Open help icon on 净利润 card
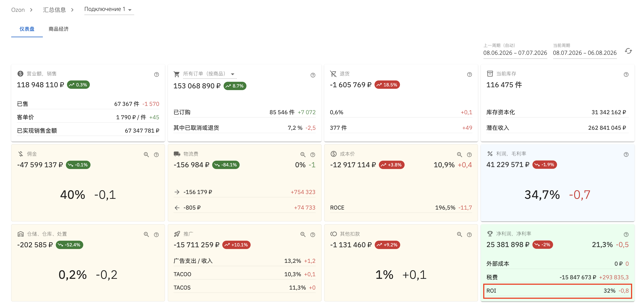Screen dimensions: 644x306 click(626, 234)
